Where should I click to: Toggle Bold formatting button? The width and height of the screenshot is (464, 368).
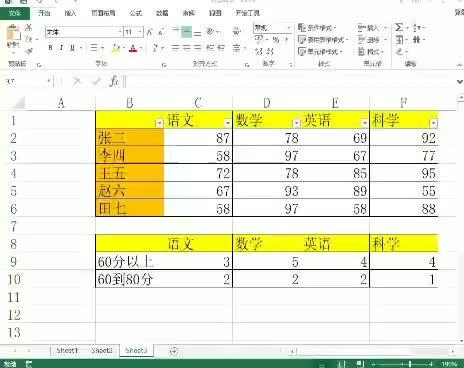[x=50, y=48]
